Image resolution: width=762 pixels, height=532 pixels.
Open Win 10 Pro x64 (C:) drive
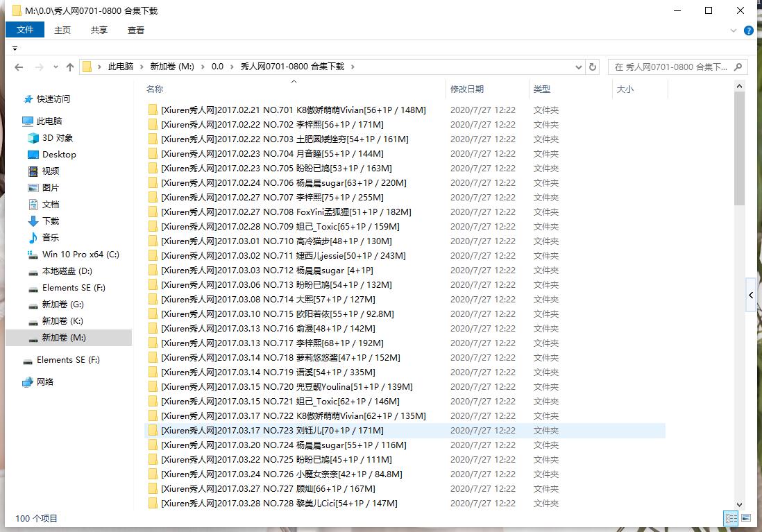81,254
